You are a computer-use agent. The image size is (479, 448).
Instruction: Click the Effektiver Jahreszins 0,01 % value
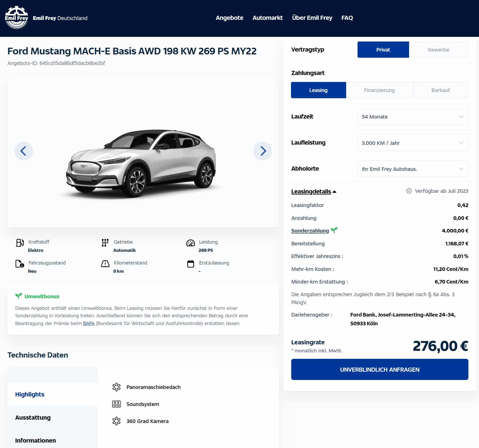[461, 256]
